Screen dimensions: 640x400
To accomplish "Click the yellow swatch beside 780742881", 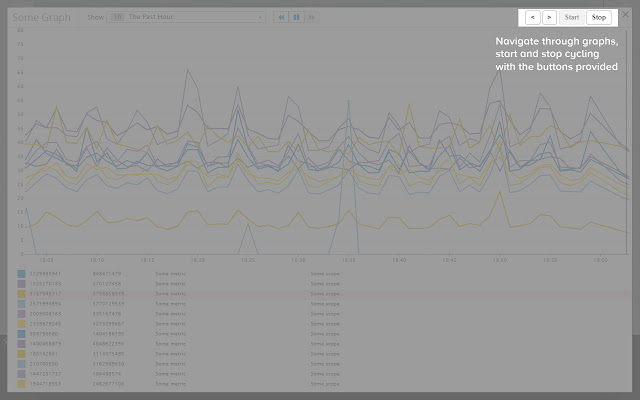I will (x=21, y=354).
